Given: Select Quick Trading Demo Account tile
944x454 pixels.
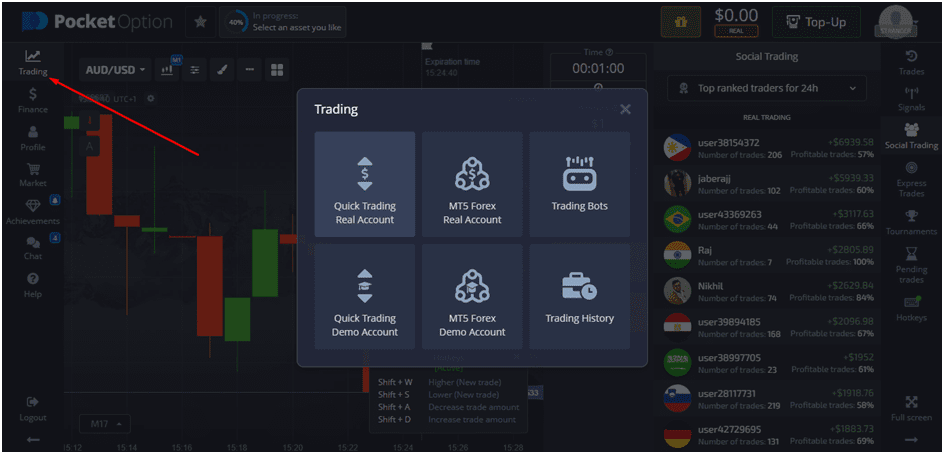Looking at the screenshot, I should pos(364,296).
